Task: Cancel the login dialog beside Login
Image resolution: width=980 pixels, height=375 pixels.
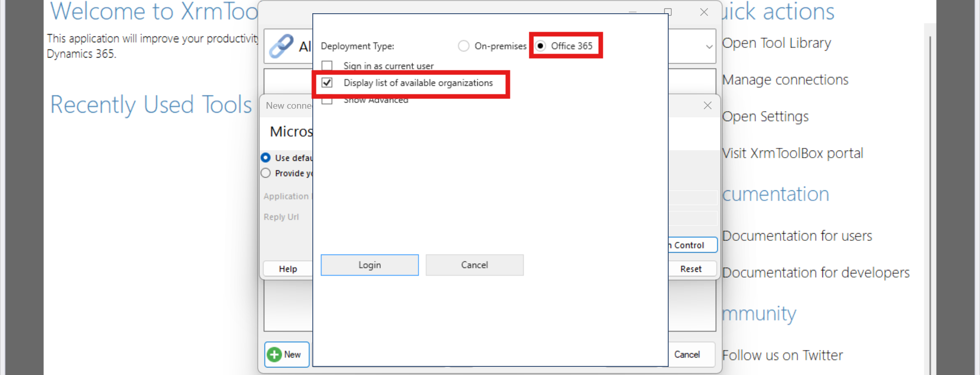Action: [474, 265]
